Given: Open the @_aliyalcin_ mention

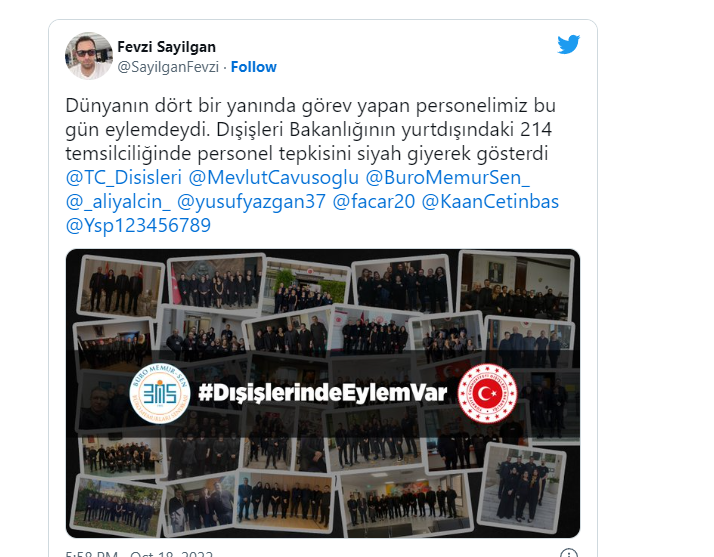Looking at the screenshot, I should (x=118, y=202).
